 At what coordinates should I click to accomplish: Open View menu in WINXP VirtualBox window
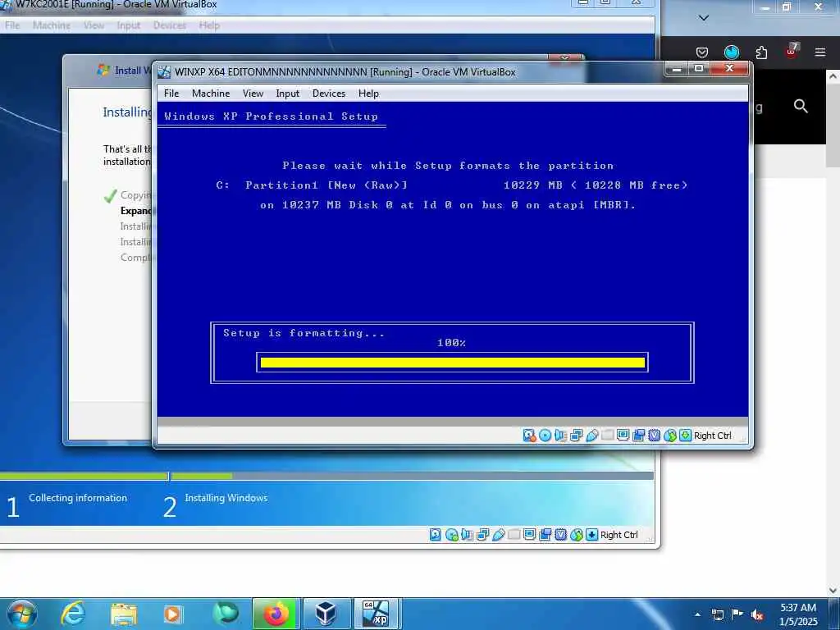[253, 94]
